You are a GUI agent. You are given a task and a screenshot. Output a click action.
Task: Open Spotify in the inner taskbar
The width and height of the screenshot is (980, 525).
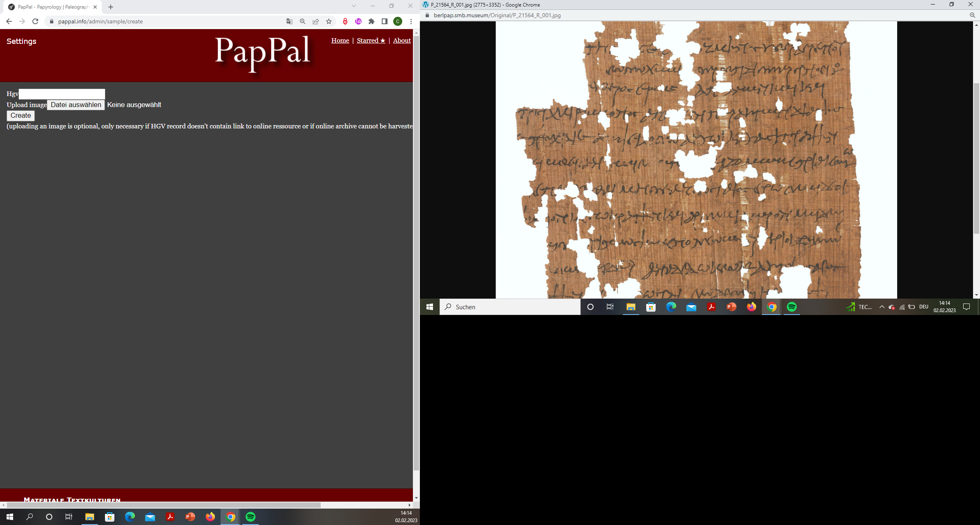[x=792, y=307]
